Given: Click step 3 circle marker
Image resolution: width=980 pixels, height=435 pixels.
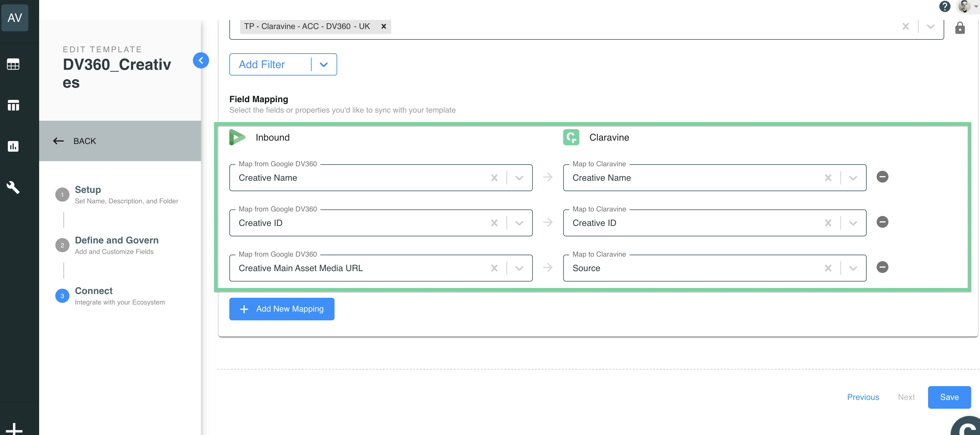Looking at the screenshot, I should click(62, 296).
